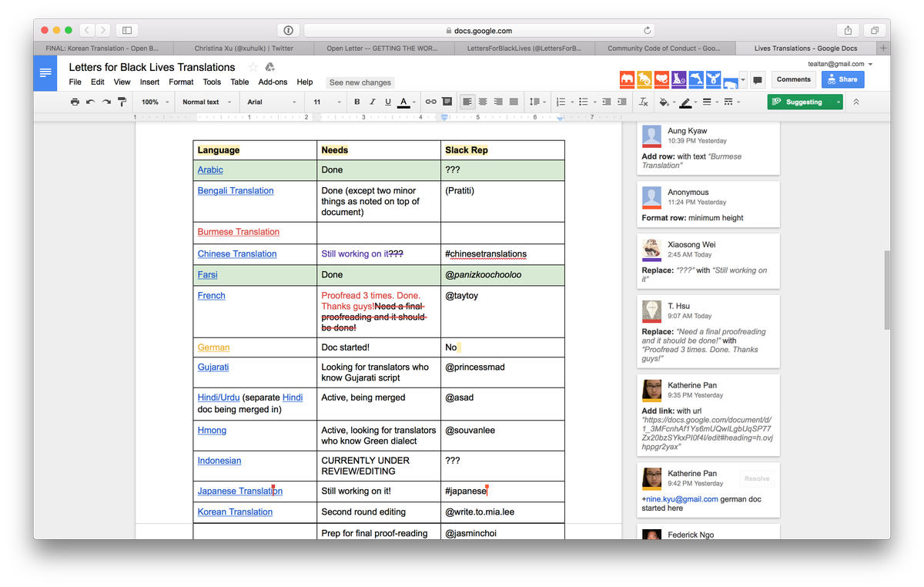
Task: Click the move to folder icon by the title
Action: (x=270, y=67)
